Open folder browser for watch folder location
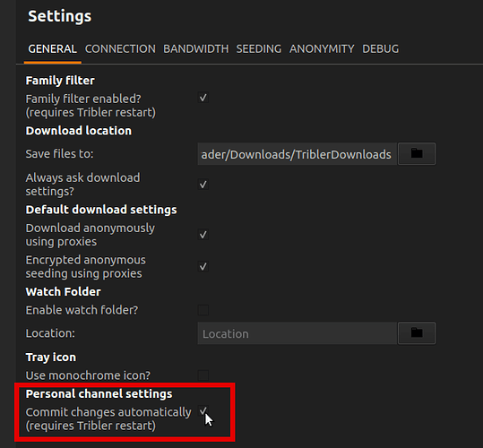 tap(417, 332)
